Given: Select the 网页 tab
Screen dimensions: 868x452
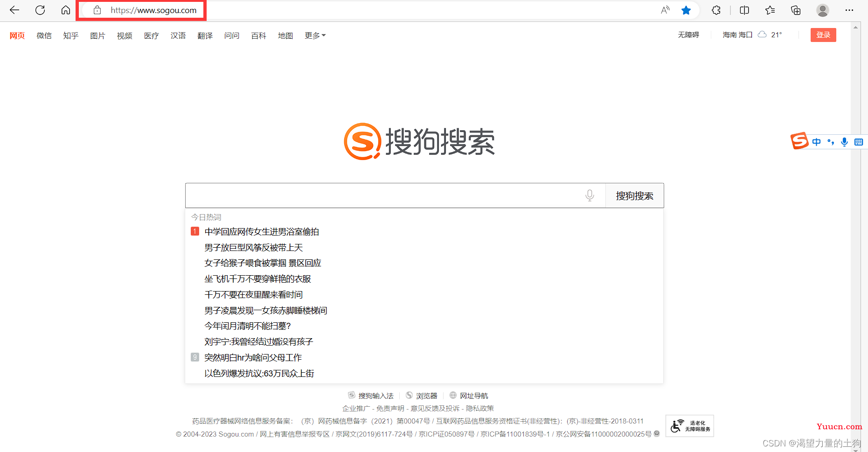Looking at the screenshot, I should click(x=17, y=35).
